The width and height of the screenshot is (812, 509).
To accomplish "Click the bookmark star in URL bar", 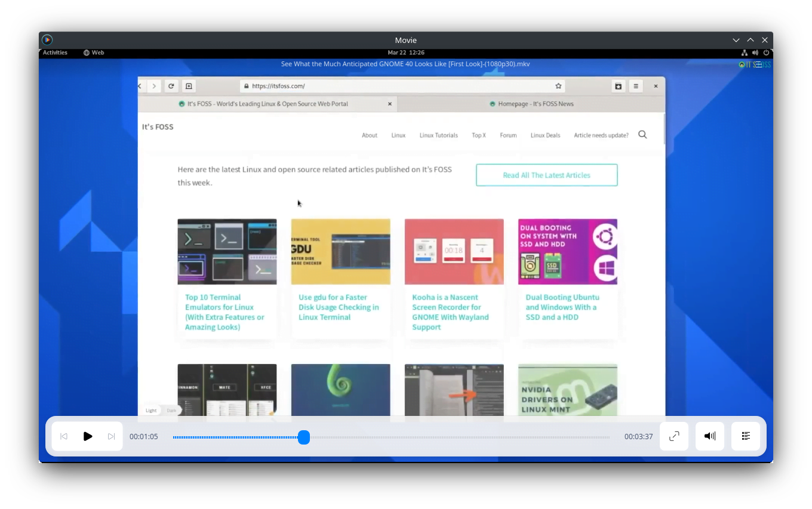I will point(558,86).
